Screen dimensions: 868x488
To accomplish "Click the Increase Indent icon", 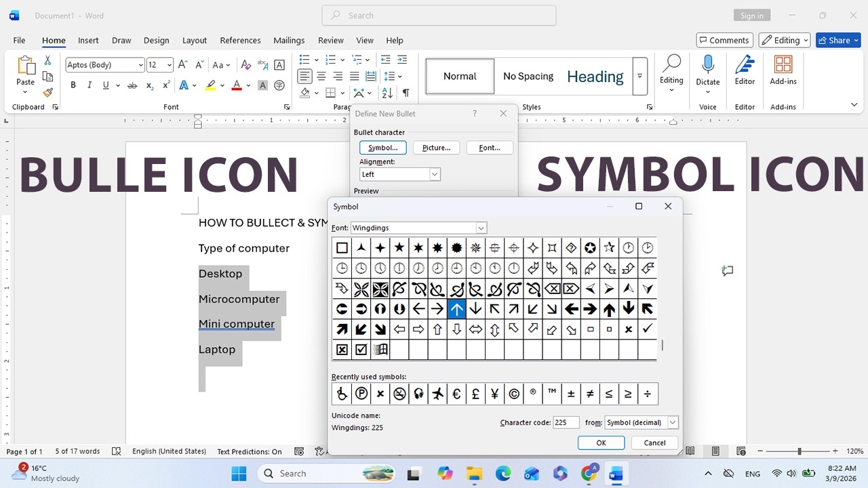I will pyautogui.click(x=402, y=60).
